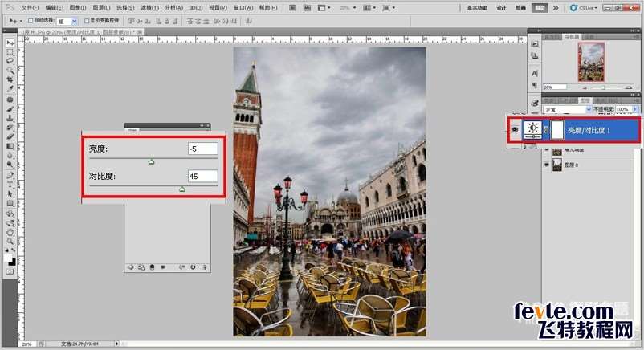The height and width of the screenshot is (350, 644).
Task: Toggle Quick Mask mode at toolbox bottom
Action: 10,271
